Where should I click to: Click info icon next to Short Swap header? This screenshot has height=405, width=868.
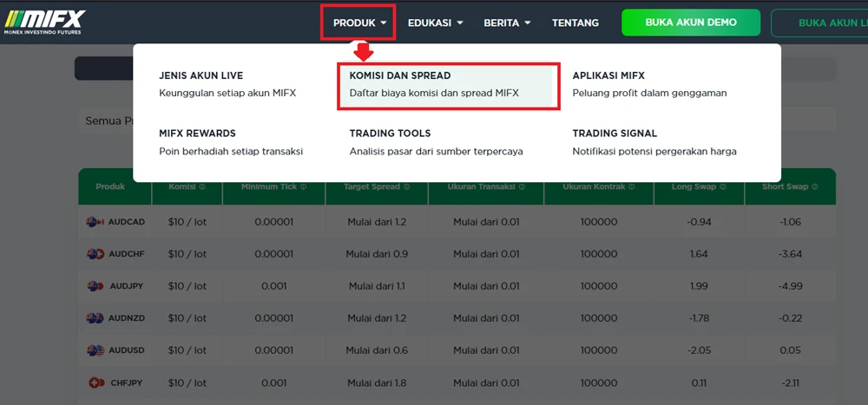click(815, 187)
